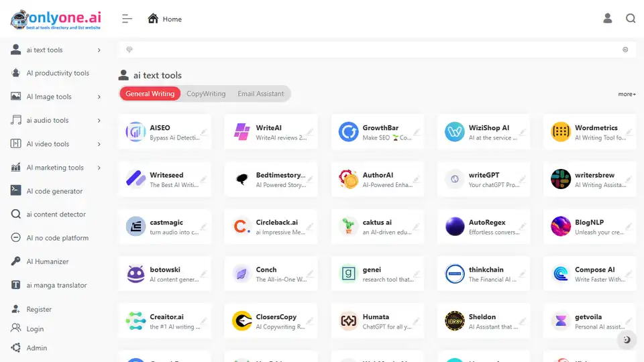
Task: Open the AutoRegex tool card icon
Action: tap(454, 227)
